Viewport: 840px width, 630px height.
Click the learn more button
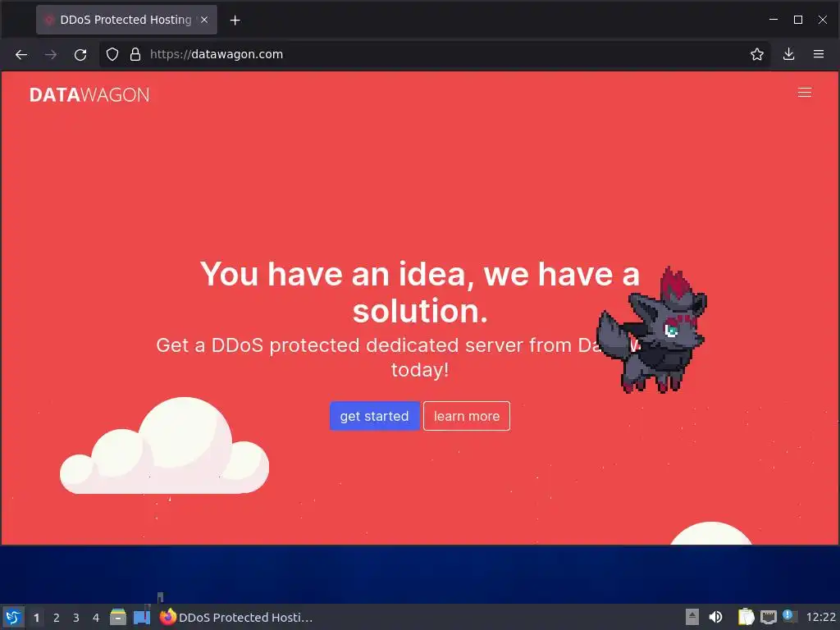coord(467,416)
